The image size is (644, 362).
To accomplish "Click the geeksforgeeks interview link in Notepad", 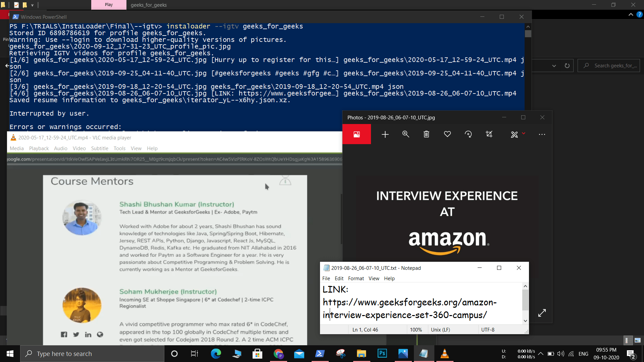I will [410, 308].
